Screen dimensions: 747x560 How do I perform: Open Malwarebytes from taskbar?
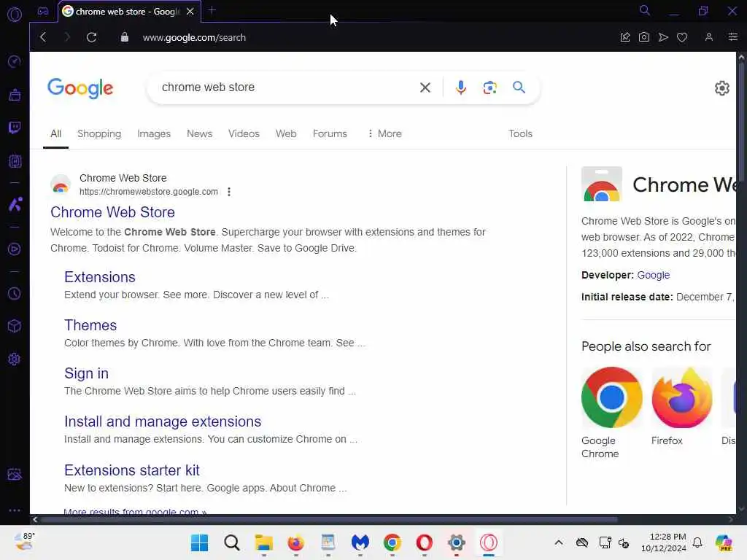pyautogui.click(x=360, y=542)
